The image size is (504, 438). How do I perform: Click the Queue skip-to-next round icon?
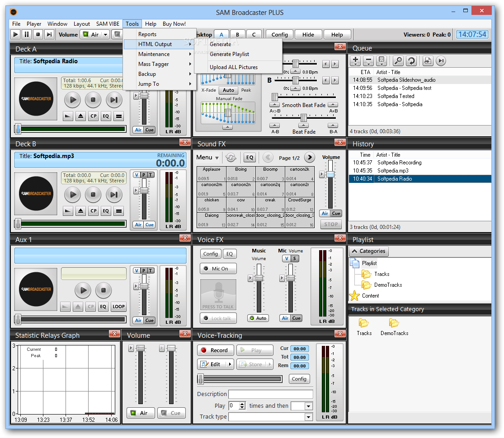pyautogui.click(x=441, y=61)
